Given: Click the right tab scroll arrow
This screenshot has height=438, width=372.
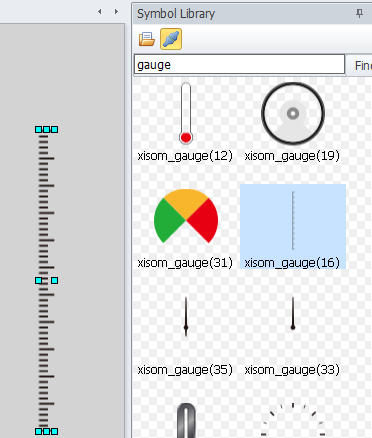Looking at the screenshot, I should (x=116, y=12).
